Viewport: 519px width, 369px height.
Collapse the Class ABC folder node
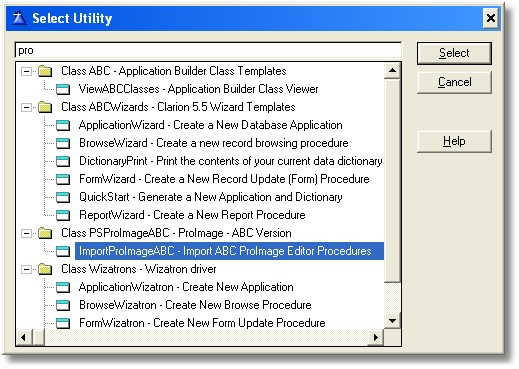point(26,71)
